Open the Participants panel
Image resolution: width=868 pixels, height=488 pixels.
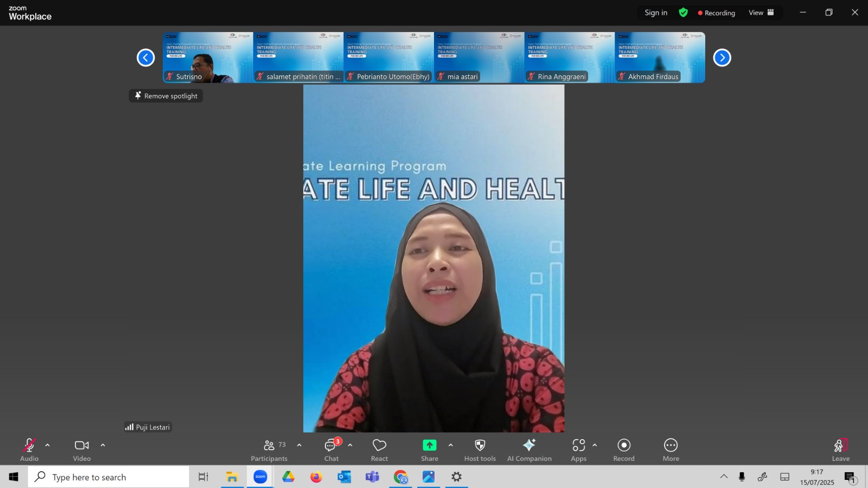coord(269,450)
